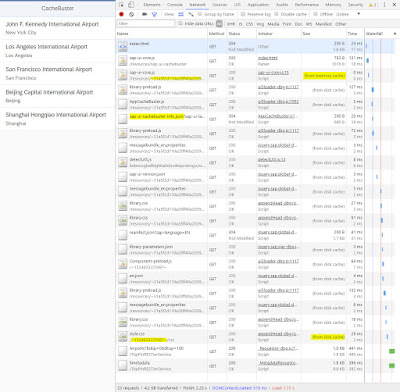Open the DevTools warnings counter
This screenshot has height=392, width=400.
coord(372,5)
